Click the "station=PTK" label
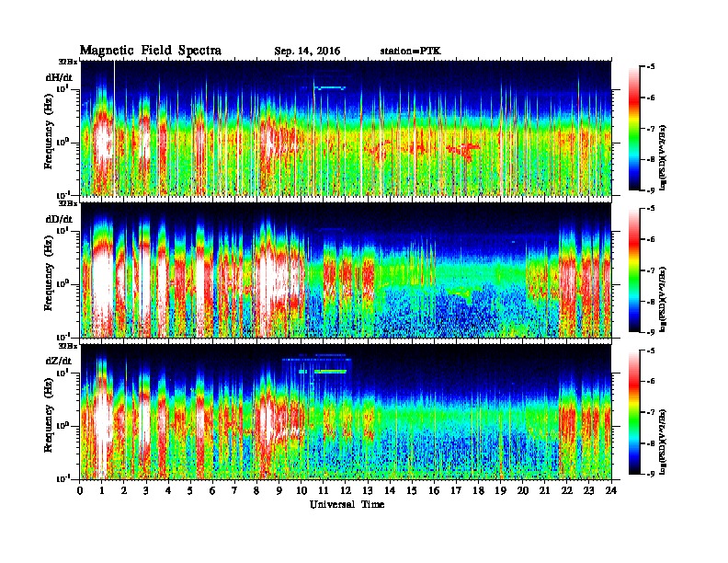 pos(411,51)
